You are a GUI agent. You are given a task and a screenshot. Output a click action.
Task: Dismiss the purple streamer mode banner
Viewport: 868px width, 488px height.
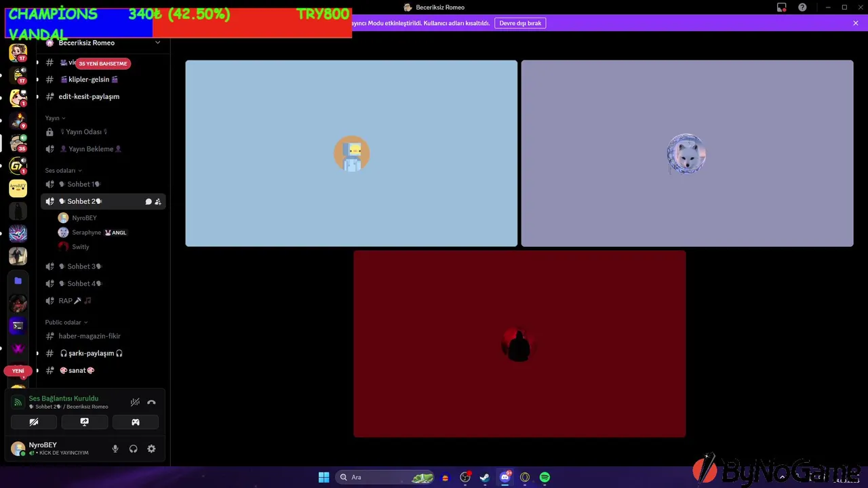(x=856, y=23)
